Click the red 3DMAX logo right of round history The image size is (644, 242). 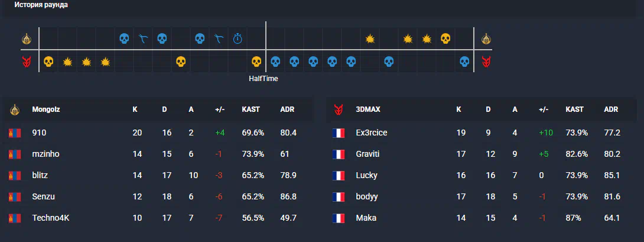pyautogui.click(x=486, y=62)
